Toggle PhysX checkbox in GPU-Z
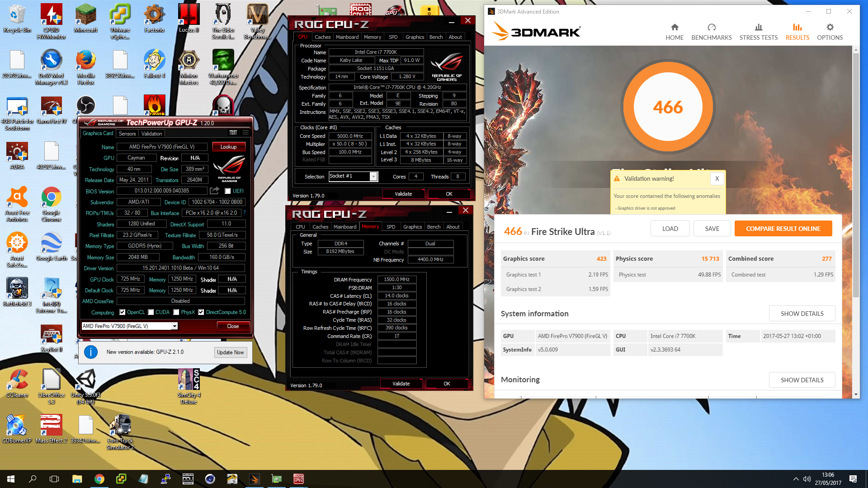Viewport: 868px width, 488px height. click(176, 312)
